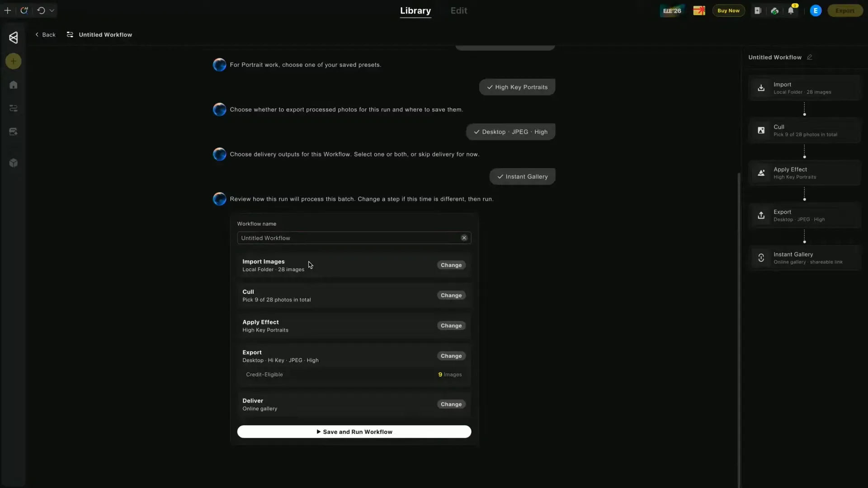Image resolution: width=868 pixels, height=488 pixels.
Task: Open the user profile avatar E
Action: (x=816, y=10)
